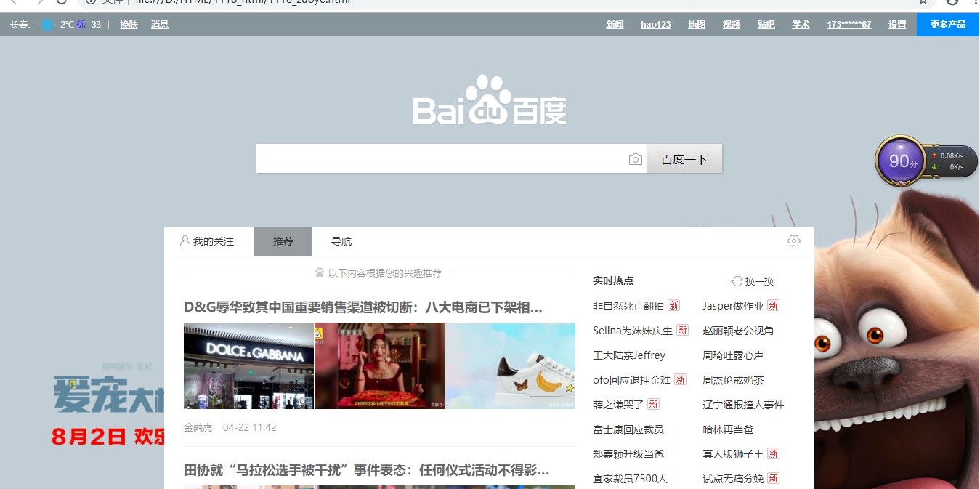Open hot topic Jasper做作业
The width and height of the screenshot is (980, 489).
coord(733,306)
